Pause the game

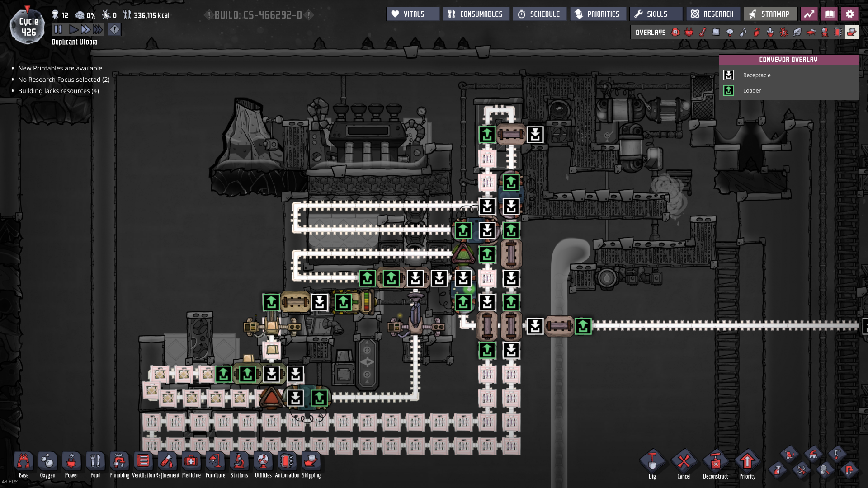pyautogui.click(x=58, y=30)
